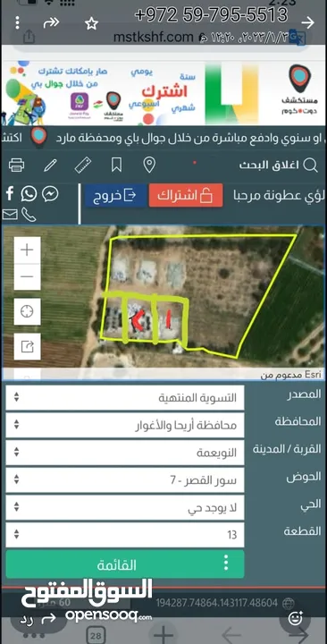Click the right arrow next to the phone number
Viewport: 327px width, 644px height.
(306, 21)
